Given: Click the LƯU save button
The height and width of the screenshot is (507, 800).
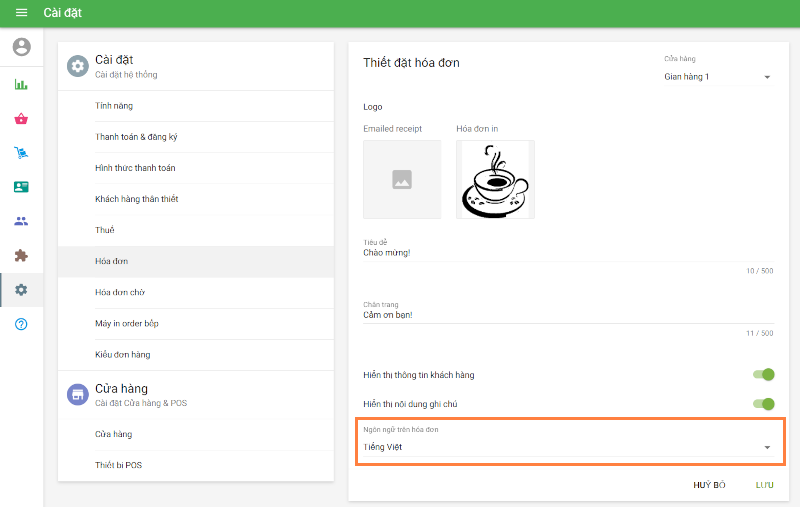Looking at the screenshot, I should point(765,484).
